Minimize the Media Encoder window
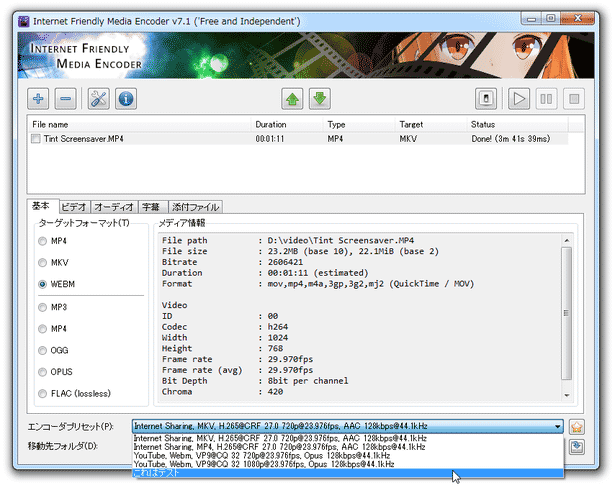The width and height of the screenshot is (615, 488). tap(531, 18)
